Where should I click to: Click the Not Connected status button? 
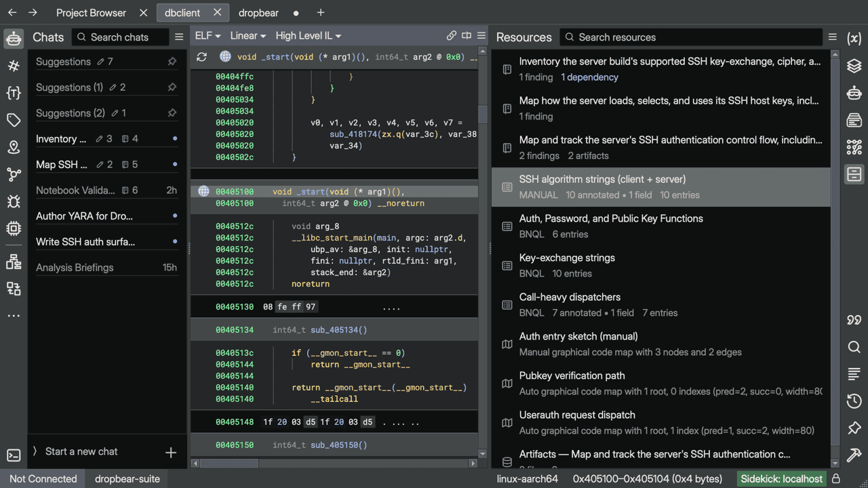tap(43, 479)
